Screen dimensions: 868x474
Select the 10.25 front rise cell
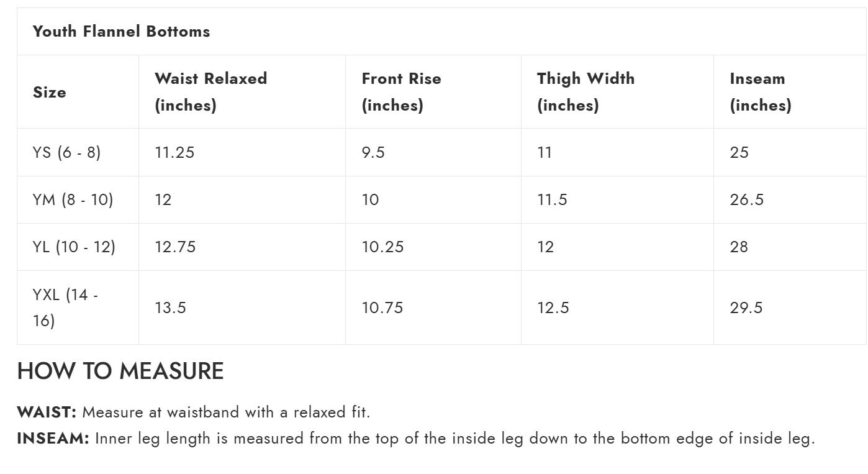click(382, 247)
